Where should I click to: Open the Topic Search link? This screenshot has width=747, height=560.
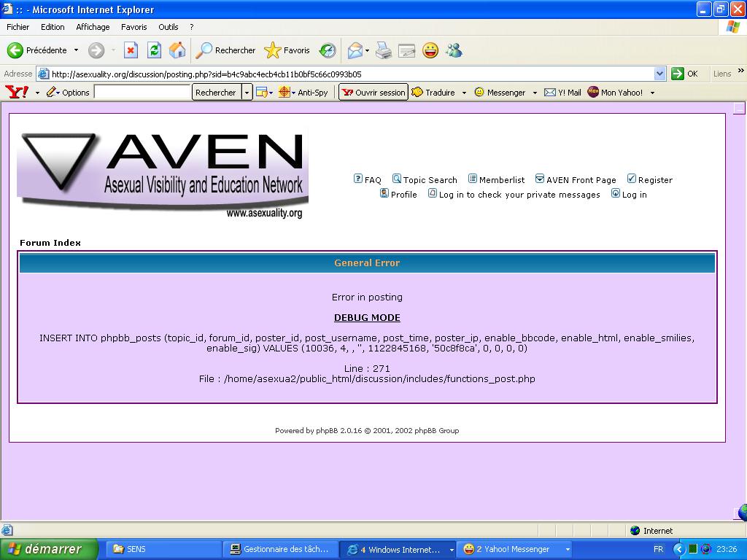tap(425, 179)
